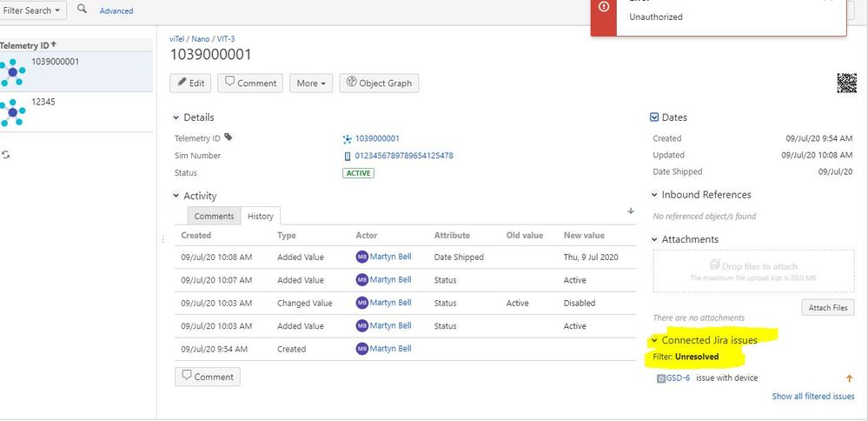Image resolution: width=868 pixels, height=421 pixels.
Task: Open Telemetry ID 1039000001 value link
Action: [x=377, y=138]
